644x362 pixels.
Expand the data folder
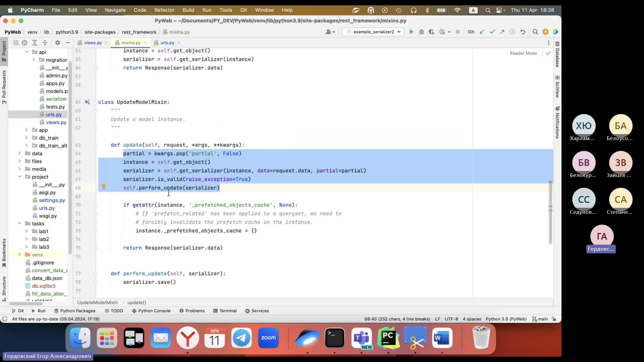pos(19,153)
